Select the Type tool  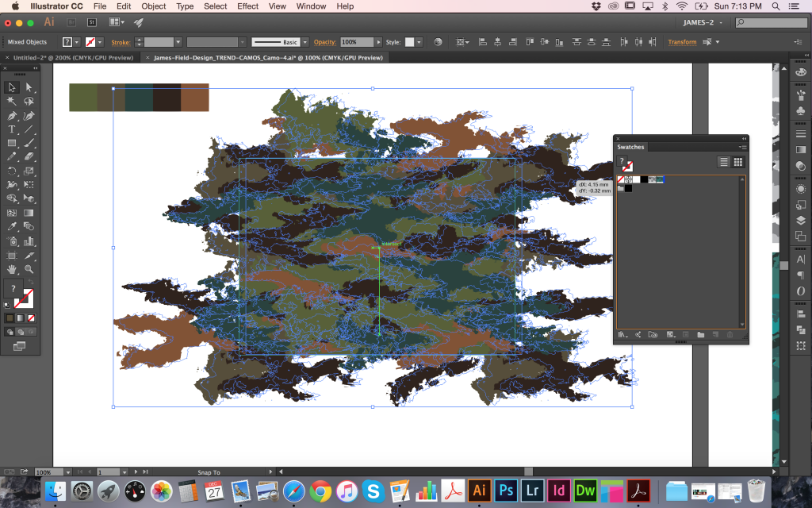point(12,129)
